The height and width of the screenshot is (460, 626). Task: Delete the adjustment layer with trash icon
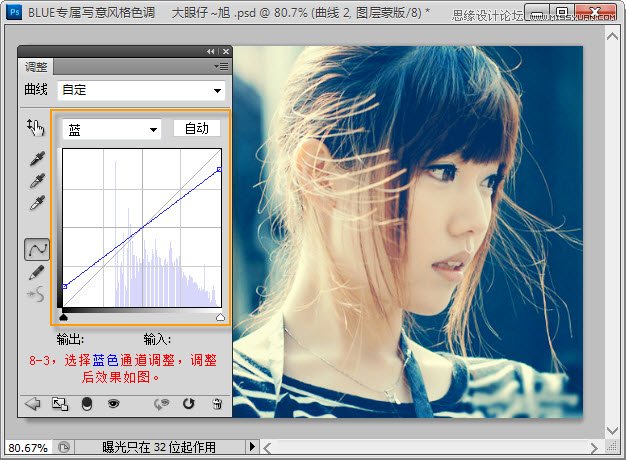tap(216, 404)
